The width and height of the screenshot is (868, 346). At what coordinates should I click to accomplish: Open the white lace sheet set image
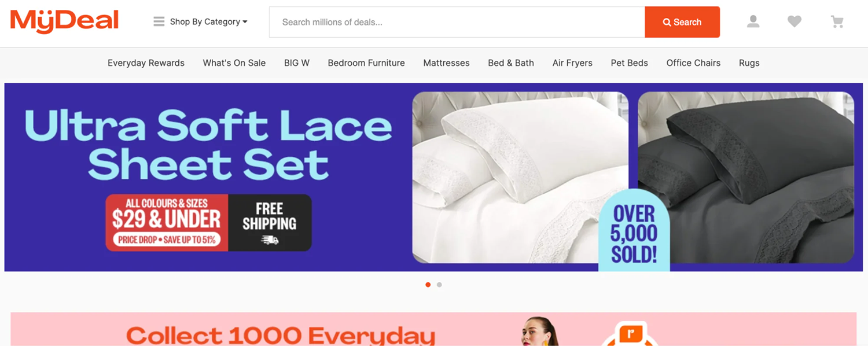[520, 178]
